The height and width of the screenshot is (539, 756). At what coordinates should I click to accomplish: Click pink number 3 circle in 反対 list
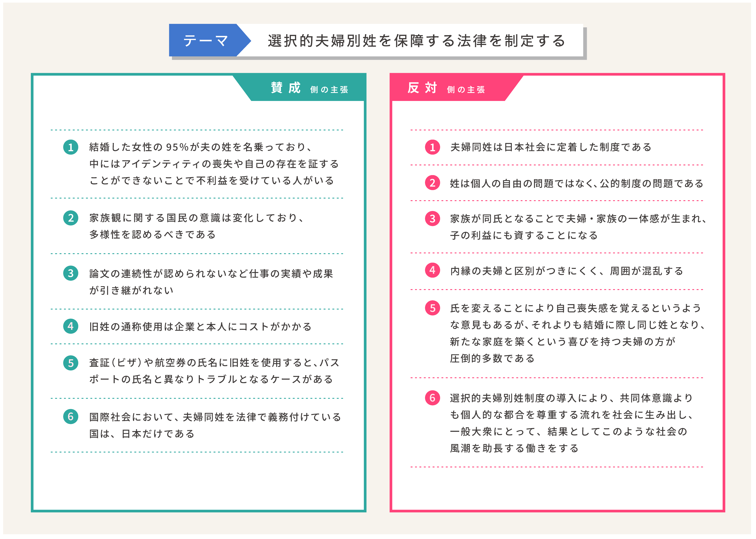[x=433, y=219]
